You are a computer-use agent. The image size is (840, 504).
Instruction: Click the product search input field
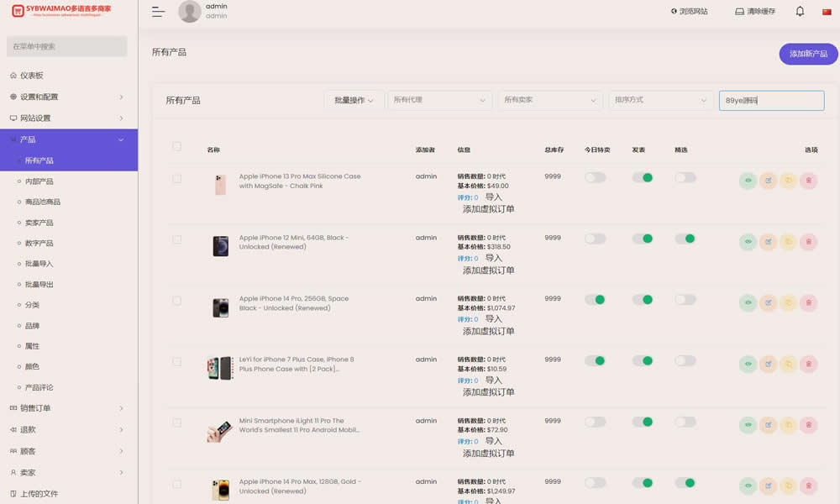[x=771, y=100]
